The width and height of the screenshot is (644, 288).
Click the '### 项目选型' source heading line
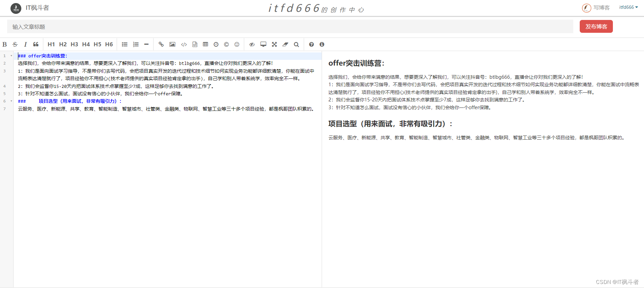tap(70, 101)
